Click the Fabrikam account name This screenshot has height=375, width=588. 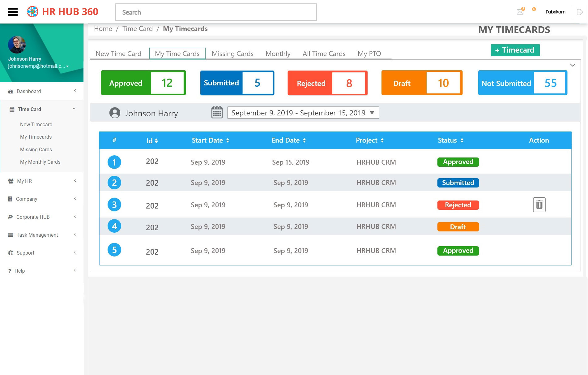pos(556,12)
